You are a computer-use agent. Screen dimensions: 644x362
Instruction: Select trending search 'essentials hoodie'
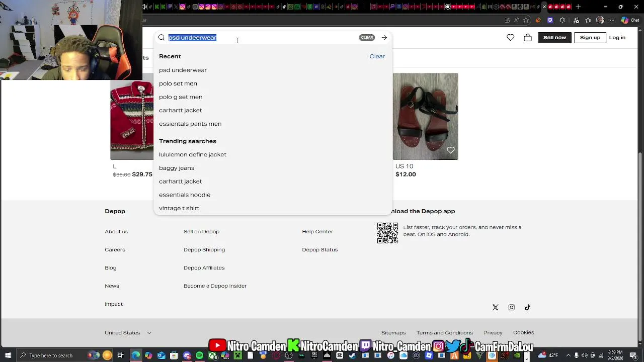click(185, 195)
